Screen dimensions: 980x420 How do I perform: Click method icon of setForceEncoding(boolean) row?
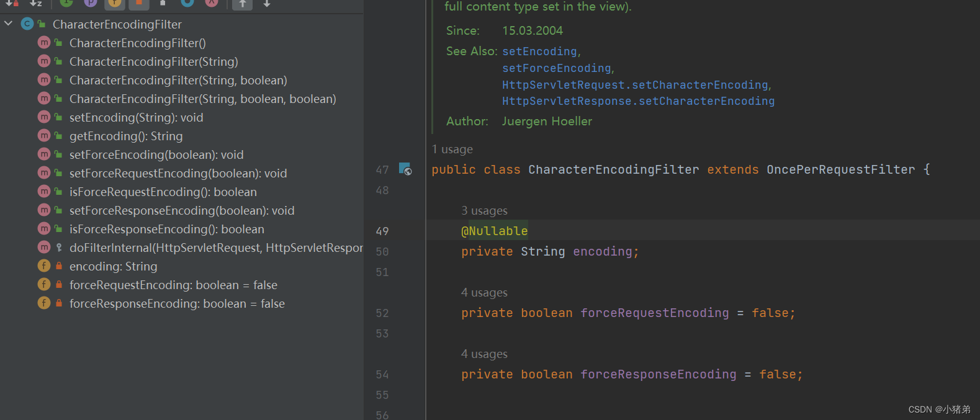[43, 154]
